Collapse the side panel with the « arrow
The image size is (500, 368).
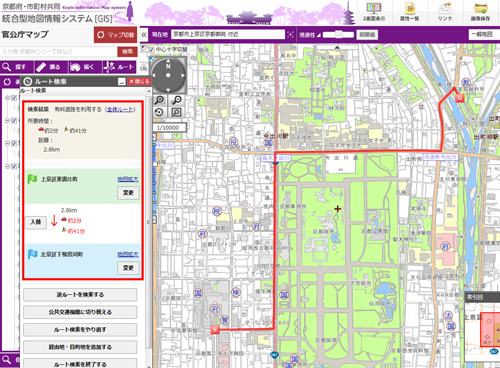[144, 35]
